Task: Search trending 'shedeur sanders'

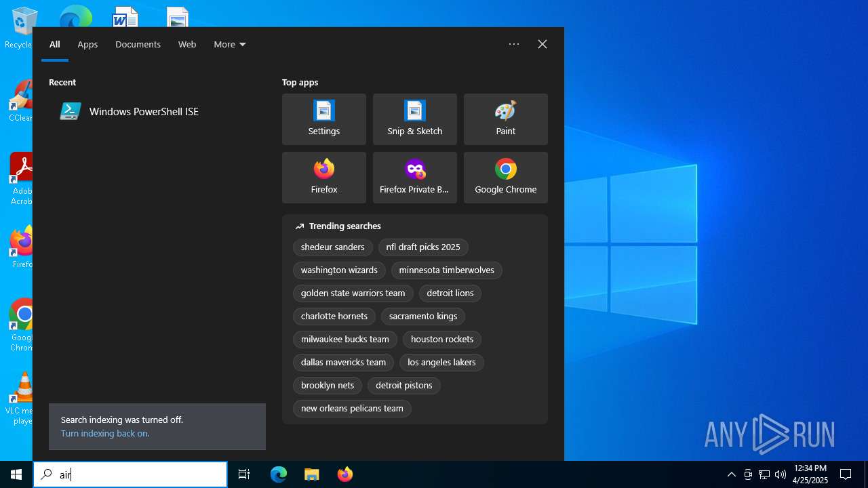Action: pyautogui.click(x=333, y=247)
